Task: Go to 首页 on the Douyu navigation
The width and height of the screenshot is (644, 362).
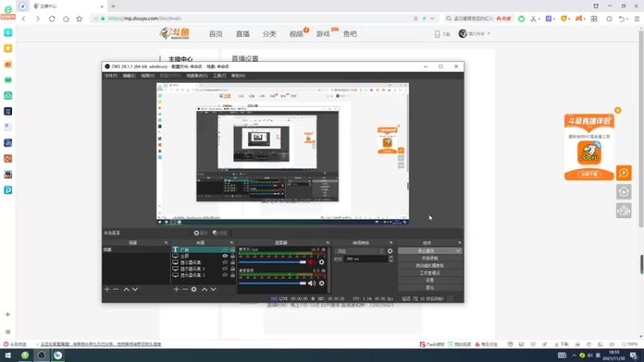Action: (216, 34)
